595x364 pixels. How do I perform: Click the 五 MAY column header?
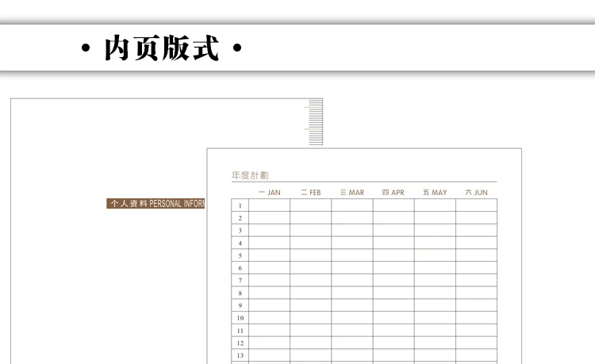[435, 192]
